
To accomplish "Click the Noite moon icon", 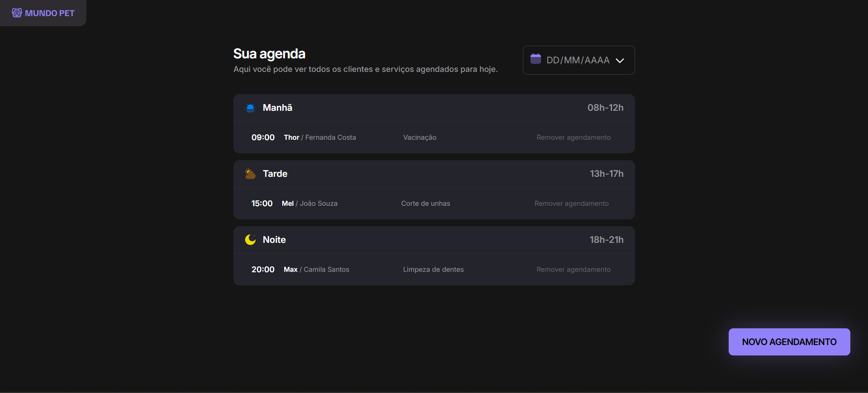I will coord(250,240).
